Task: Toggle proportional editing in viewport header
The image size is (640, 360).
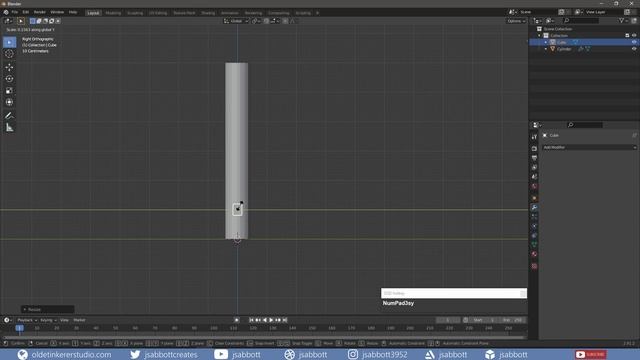Action: click(x=285, y=21)
